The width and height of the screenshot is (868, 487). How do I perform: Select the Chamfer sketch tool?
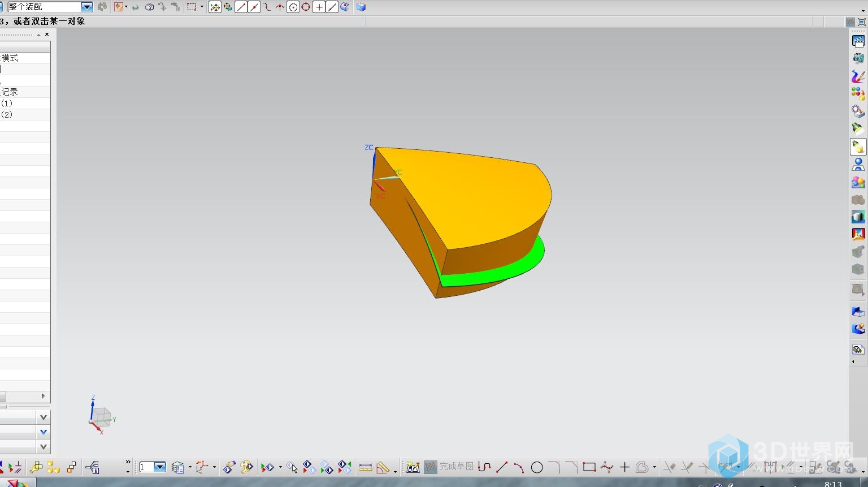point(572,467)
